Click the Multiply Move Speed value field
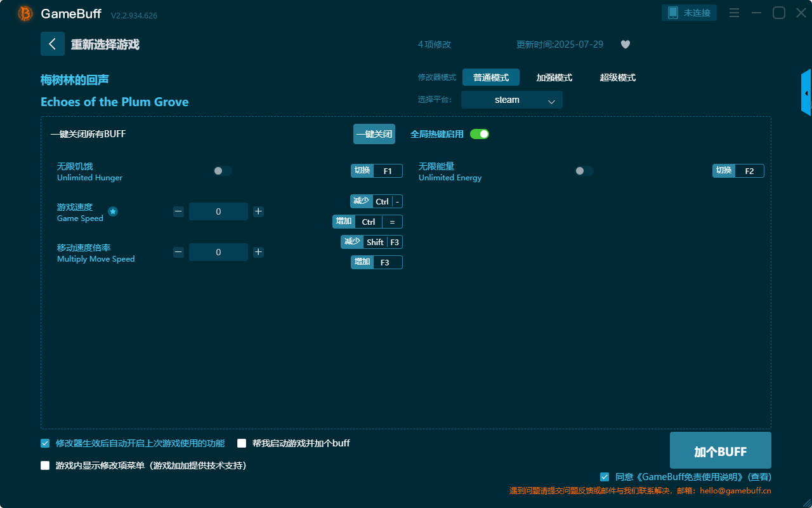 point(218,252)
